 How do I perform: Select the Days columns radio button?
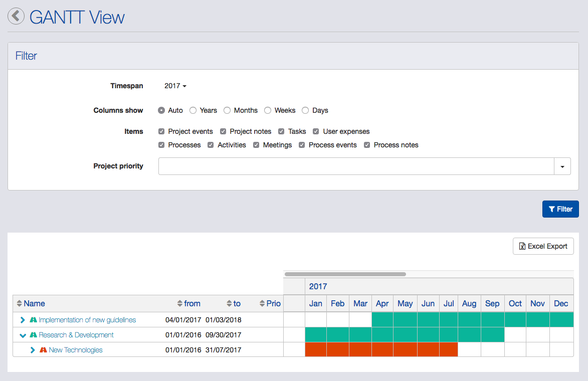[x=305, y=110]
